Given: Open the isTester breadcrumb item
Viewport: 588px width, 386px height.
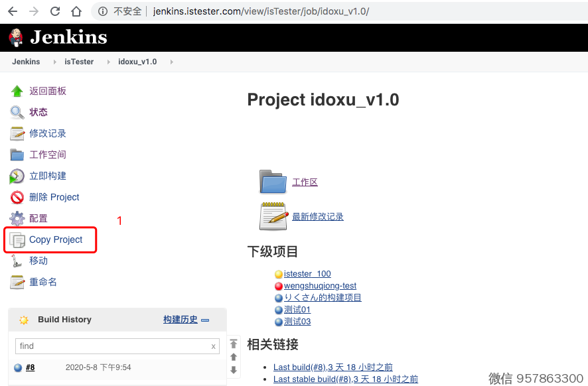Looking at the screenshot, I should click(x=79, y=62).
